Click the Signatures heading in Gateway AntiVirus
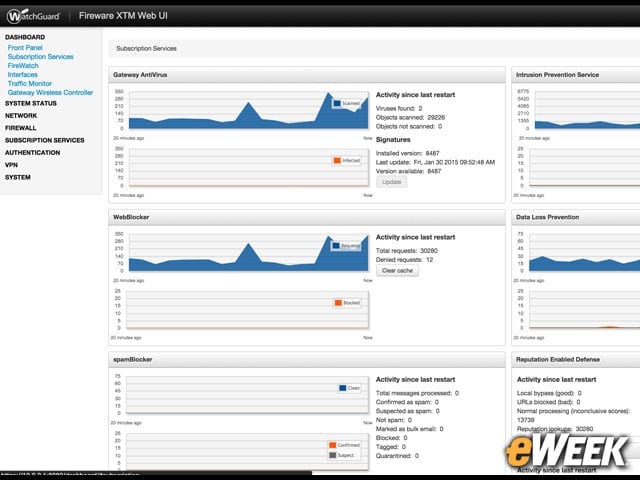The height and width of the screenshot is (480, 640). [393, 140]
